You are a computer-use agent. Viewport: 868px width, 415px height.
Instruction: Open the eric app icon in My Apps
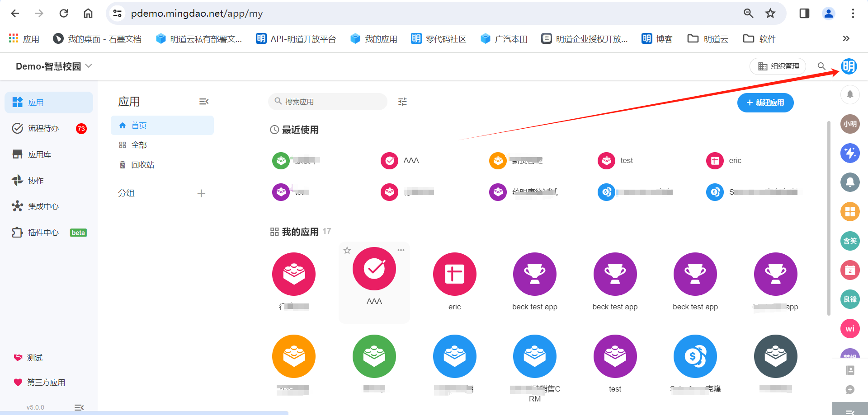[454, 274]
